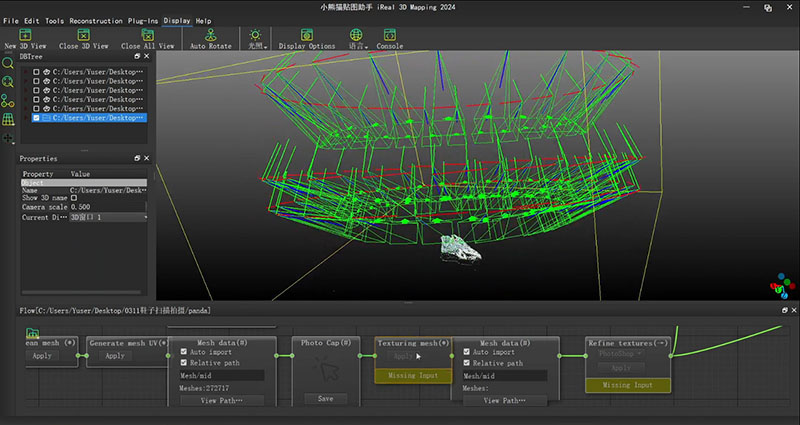Click the Mesh/mid field above Meshes:272717

pos(222,376)
